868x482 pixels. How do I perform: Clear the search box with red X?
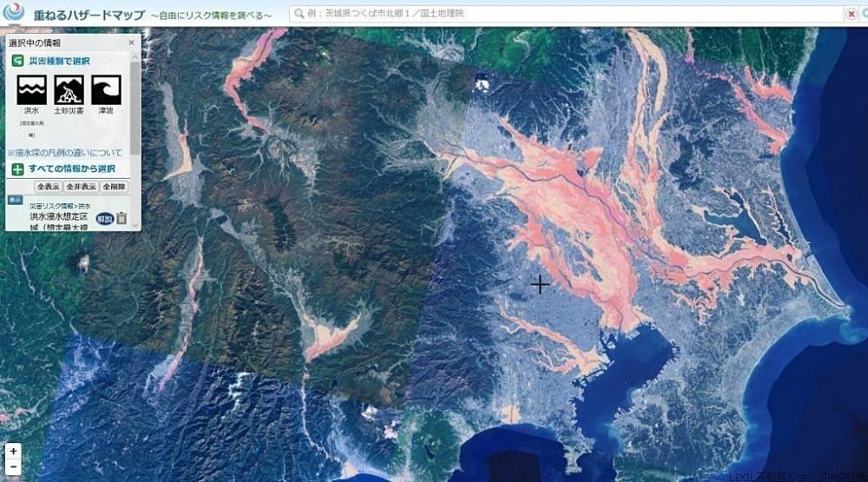click(852, 14)
